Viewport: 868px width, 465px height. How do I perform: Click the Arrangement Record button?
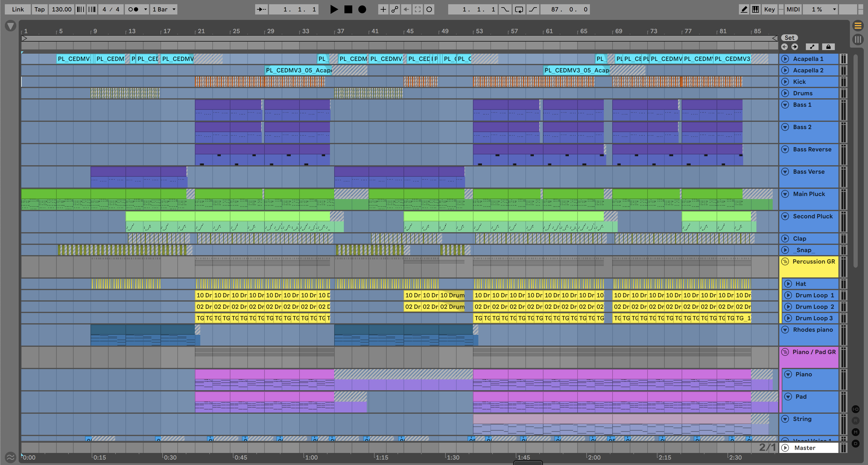[x=362, y=9]
